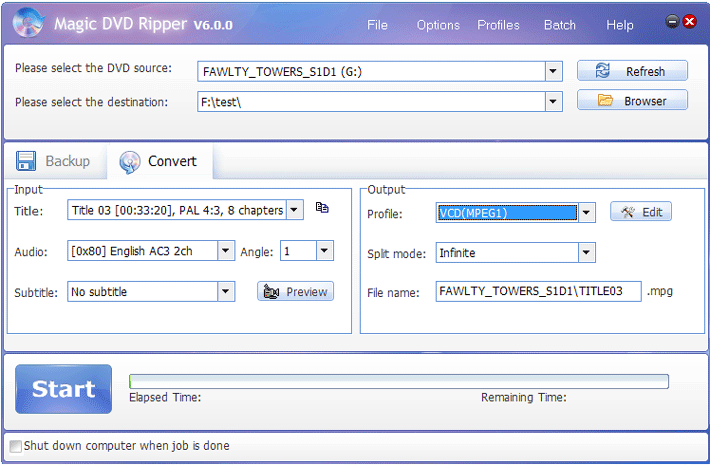Image resolution: width=710 pixels, height=465 pixels.
Task: Click the File name input field
Action: [x=538, y=291]
